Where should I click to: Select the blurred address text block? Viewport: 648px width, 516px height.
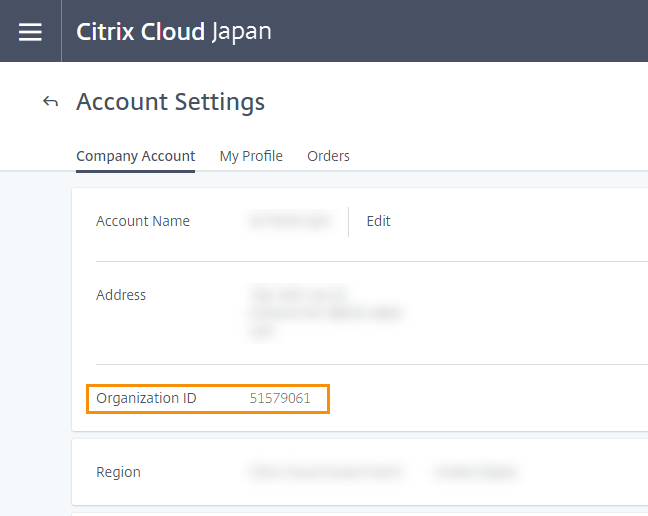(324, 313)
